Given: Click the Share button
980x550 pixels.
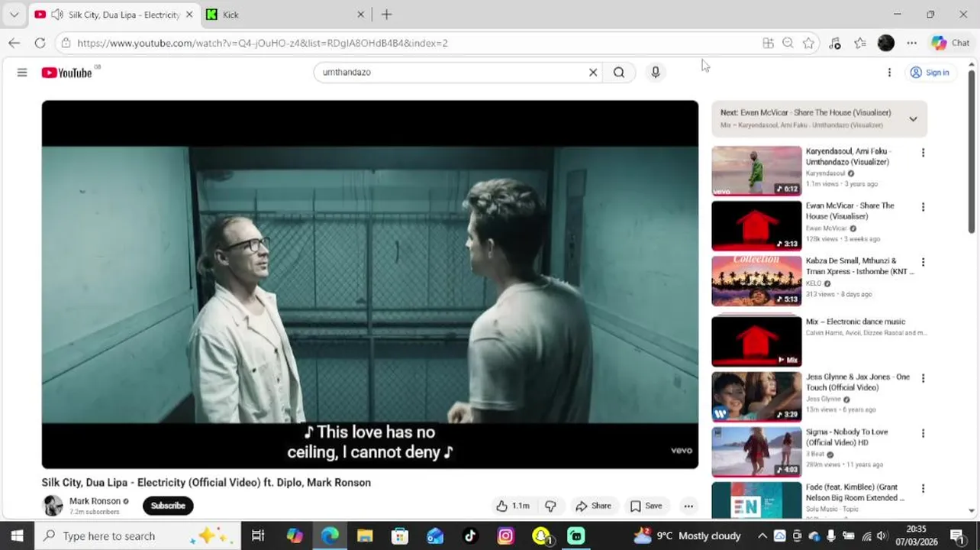Looking at the screenshot, I should (593, 506).
